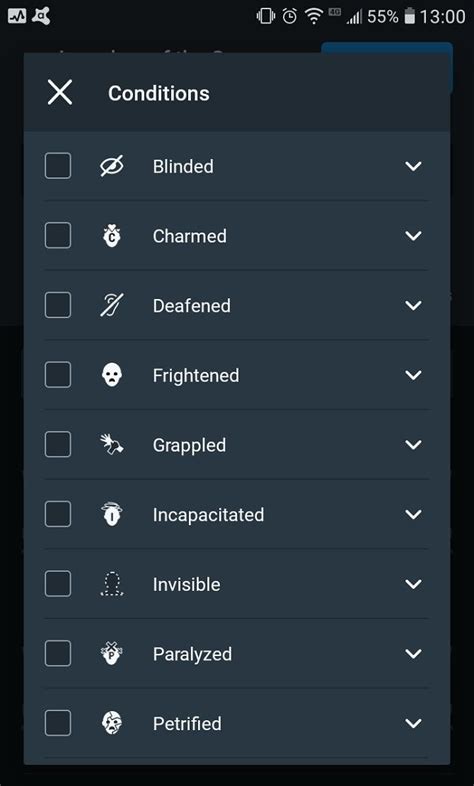474x786 pixels.
Task: Click the Frightened scared face icon
Action: point(111,375)
